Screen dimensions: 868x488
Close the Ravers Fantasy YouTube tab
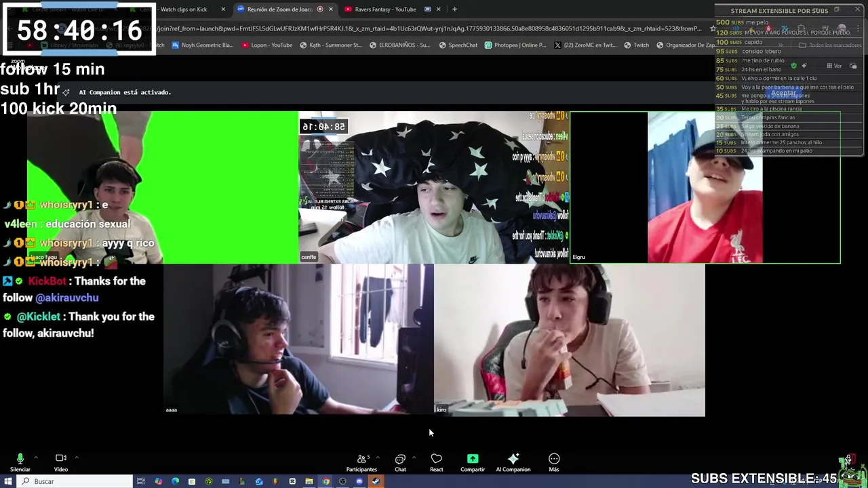[x=438, y=9]
